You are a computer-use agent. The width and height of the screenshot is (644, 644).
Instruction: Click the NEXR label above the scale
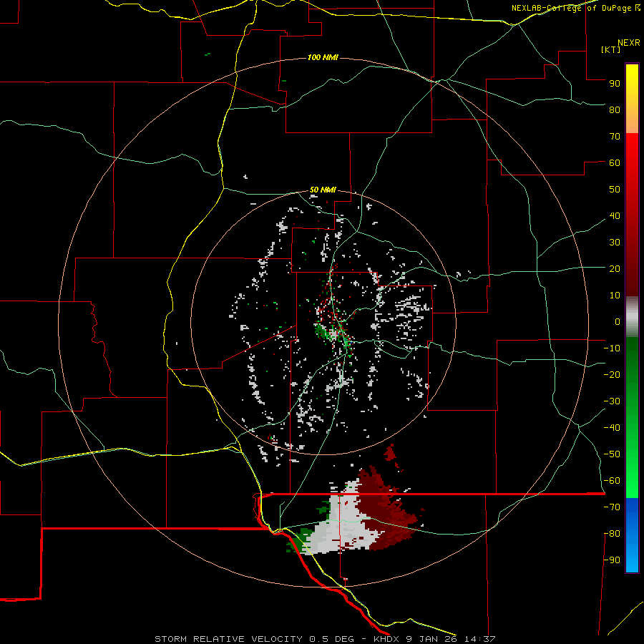[x=629, y=43]
